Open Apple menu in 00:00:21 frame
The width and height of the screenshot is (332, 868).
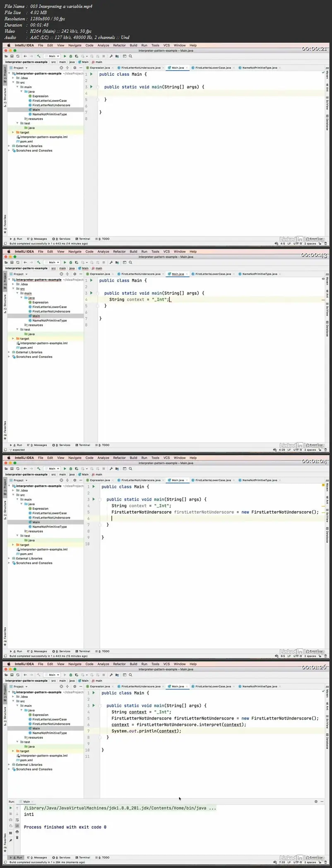(8, 45)
